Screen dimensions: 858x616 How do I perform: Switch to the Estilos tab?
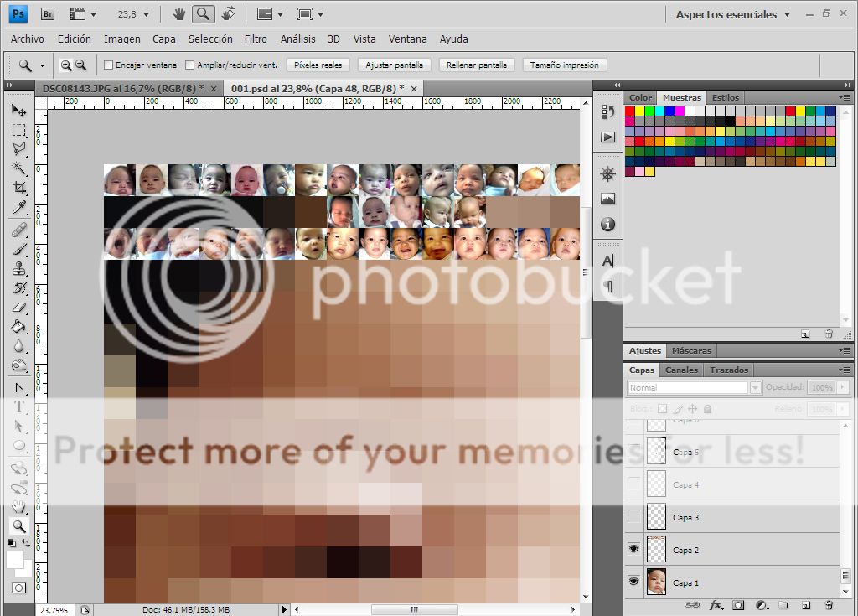[x=725, y=97]
